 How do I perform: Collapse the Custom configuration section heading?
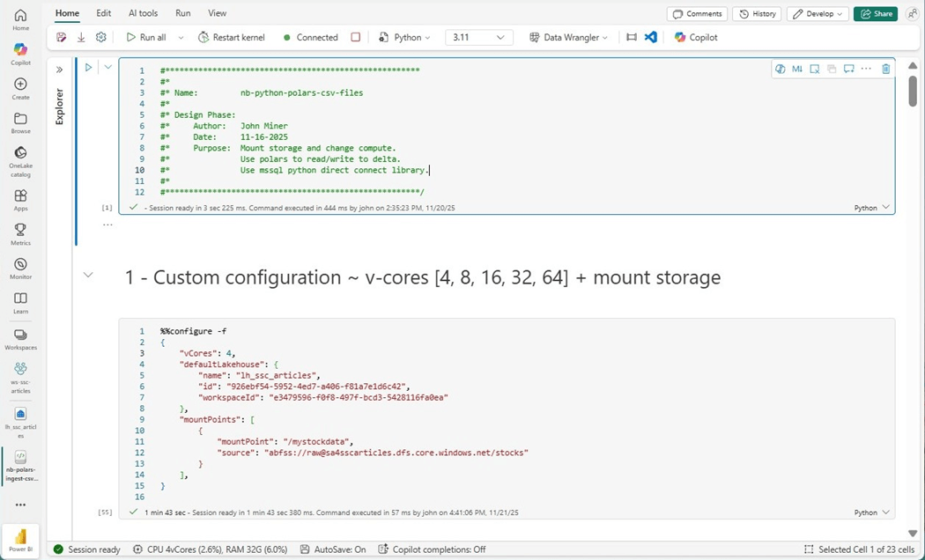point(88,275)
